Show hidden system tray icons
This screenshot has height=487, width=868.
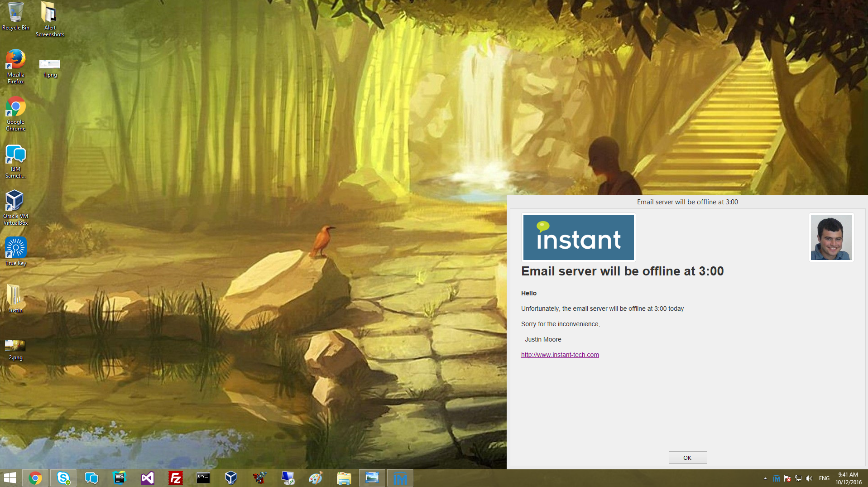765,478
